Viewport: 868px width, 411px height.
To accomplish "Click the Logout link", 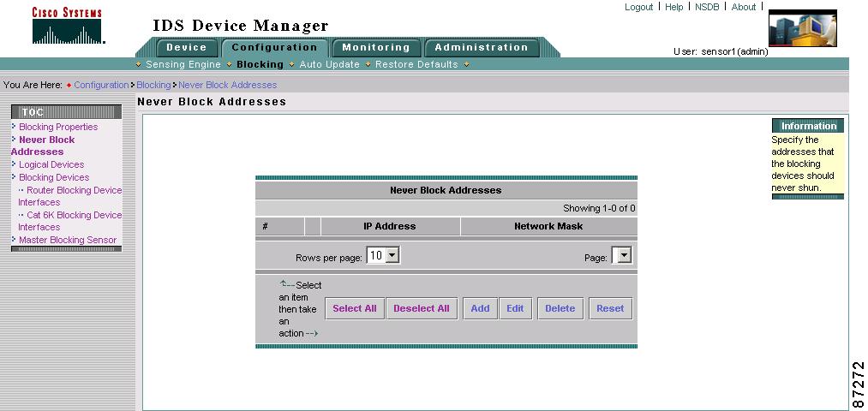I will tap(639, 7).
